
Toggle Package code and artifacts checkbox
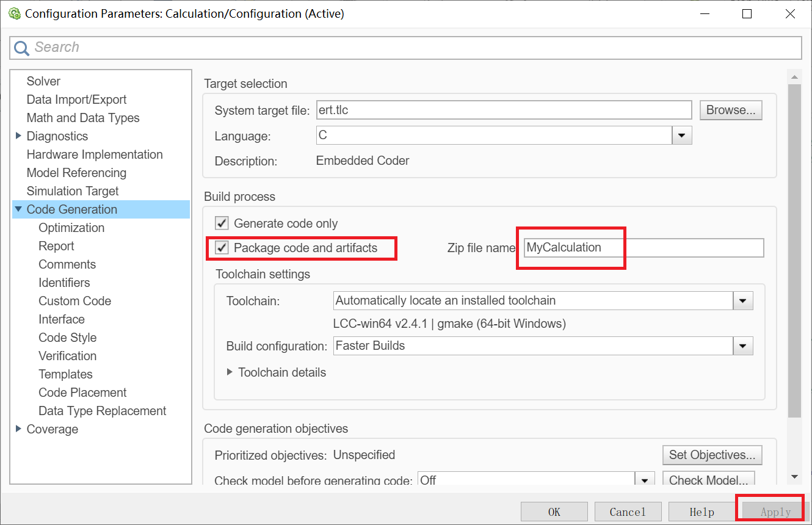[222, 248]
